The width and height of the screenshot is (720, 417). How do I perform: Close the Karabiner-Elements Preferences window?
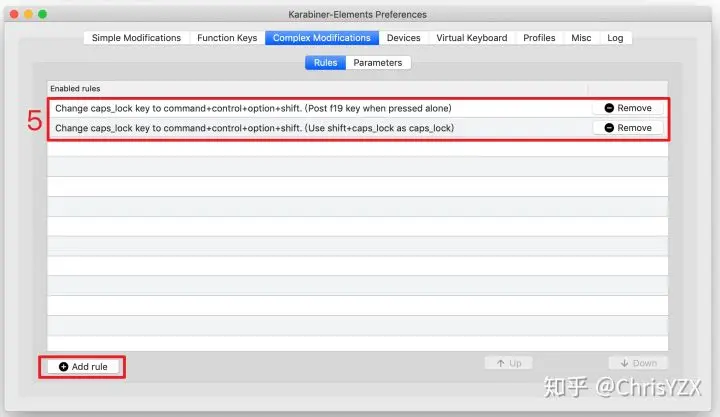coord(14,14)
